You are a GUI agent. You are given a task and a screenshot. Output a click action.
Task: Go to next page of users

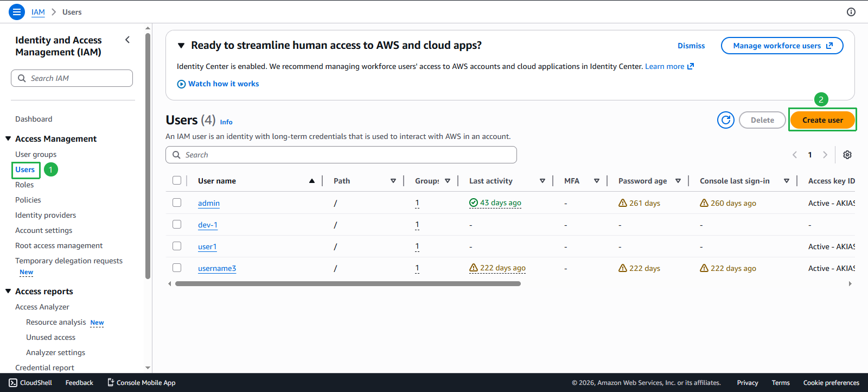pyautogui.click(x=825, y=155)
